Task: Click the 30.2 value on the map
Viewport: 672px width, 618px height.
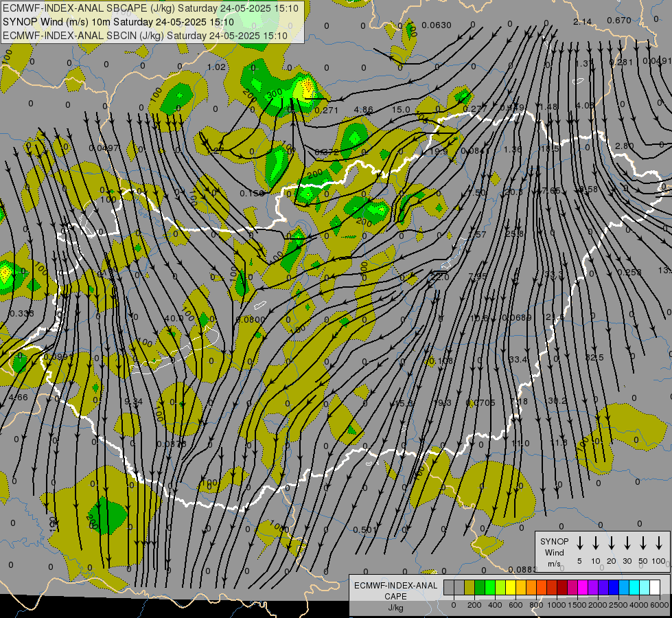Action: point(557,400)
